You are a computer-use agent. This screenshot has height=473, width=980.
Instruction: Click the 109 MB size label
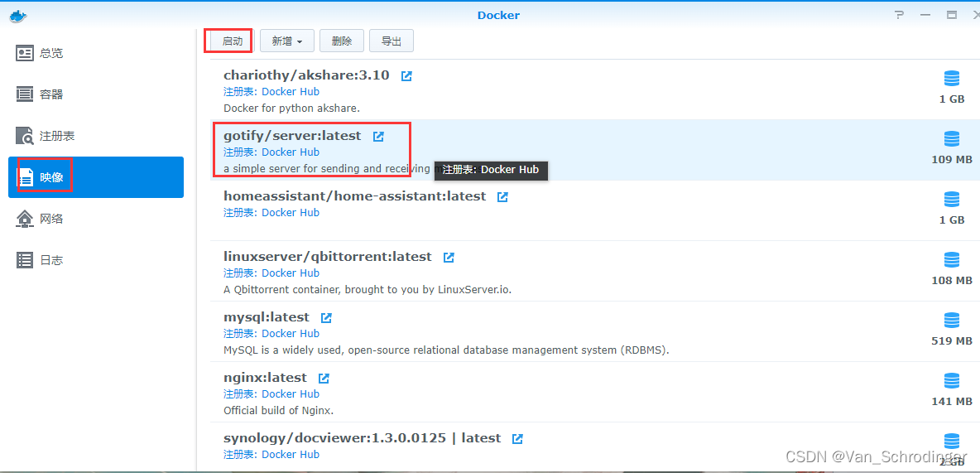click(952, 160)
